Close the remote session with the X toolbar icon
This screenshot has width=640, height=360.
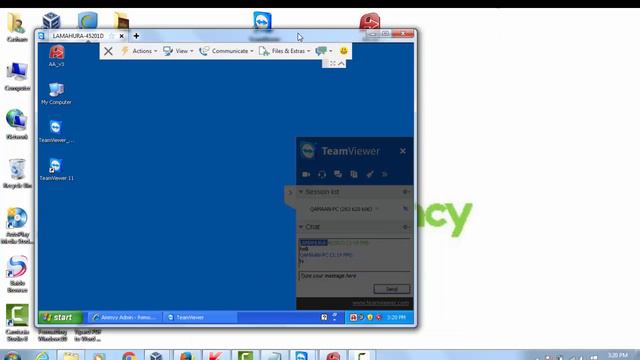(x=108, y=51)
